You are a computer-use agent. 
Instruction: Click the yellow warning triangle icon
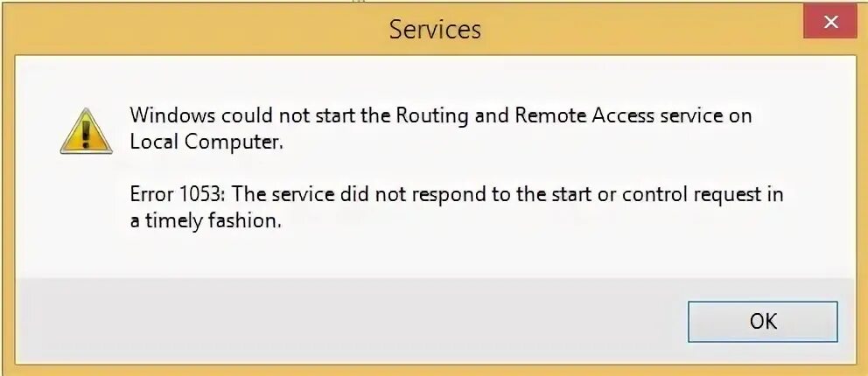86,132
